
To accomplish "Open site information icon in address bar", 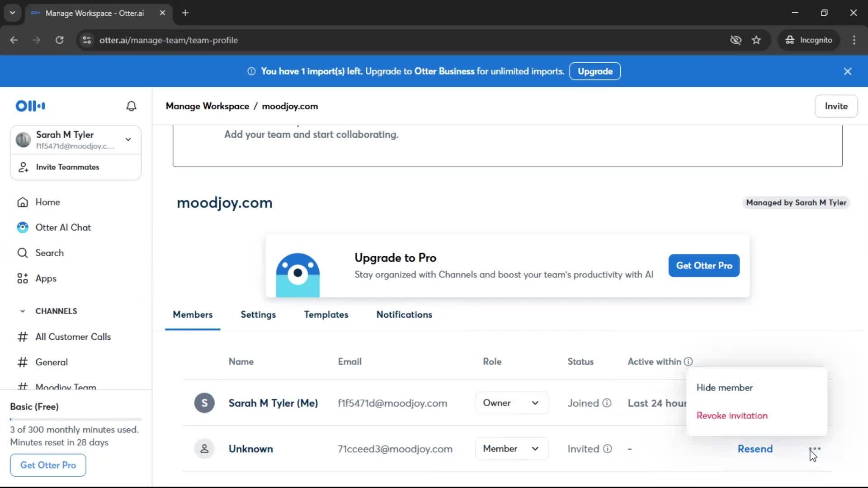I will 87,40.
